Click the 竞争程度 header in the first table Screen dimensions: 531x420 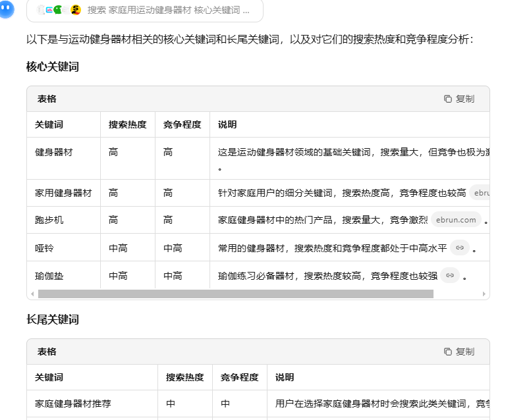click(182, 124)
